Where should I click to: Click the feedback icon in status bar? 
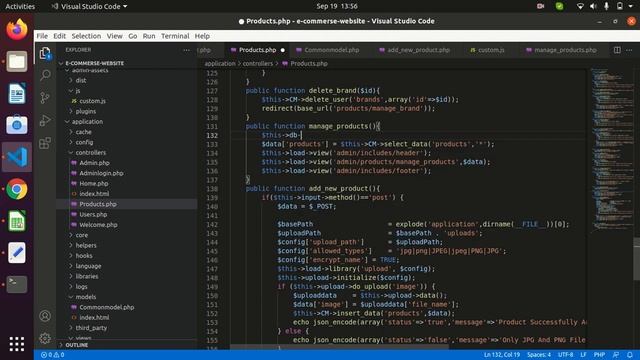point(616,355)
